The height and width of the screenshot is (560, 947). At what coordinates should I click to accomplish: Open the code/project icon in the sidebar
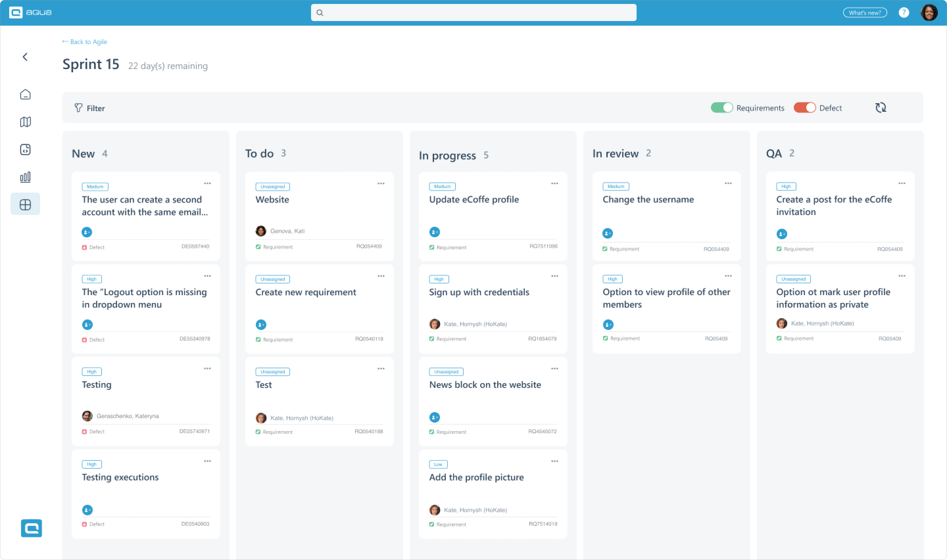tap(25, 149)
